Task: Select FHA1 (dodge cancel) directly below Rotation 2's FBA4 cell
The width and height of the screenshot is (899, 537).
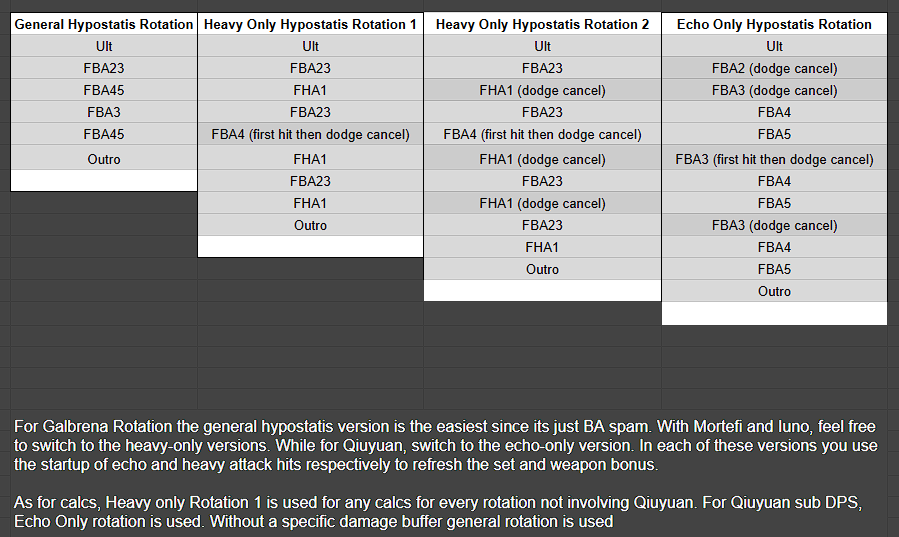Action: (x=542, y=159)
